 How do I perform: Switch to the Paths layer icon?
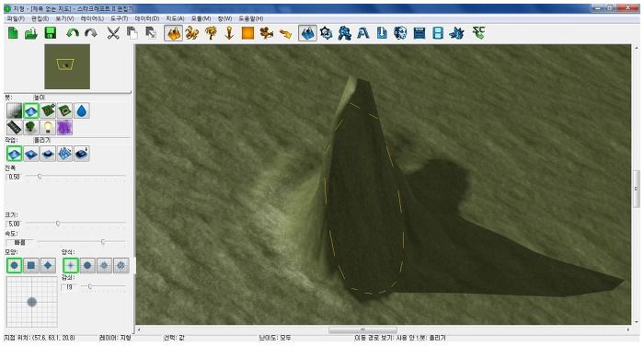tap(285, 33)
